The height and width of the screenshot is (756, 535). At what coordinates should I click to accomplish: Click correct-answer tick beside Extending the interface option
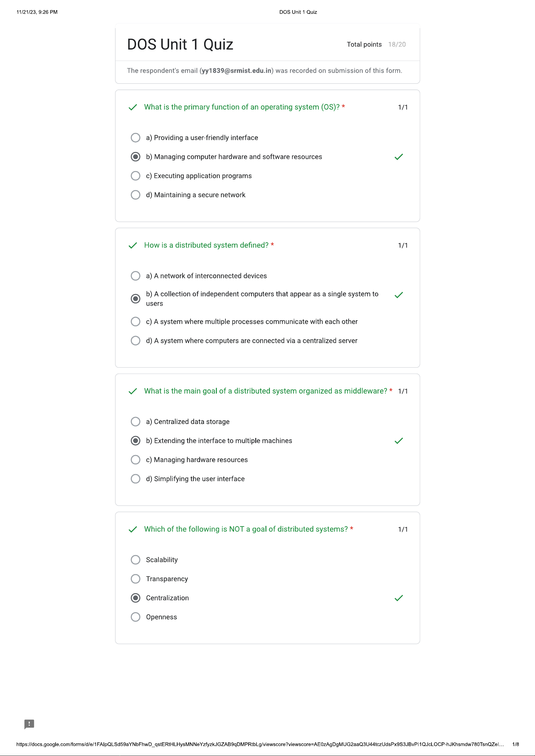point(398,441)
